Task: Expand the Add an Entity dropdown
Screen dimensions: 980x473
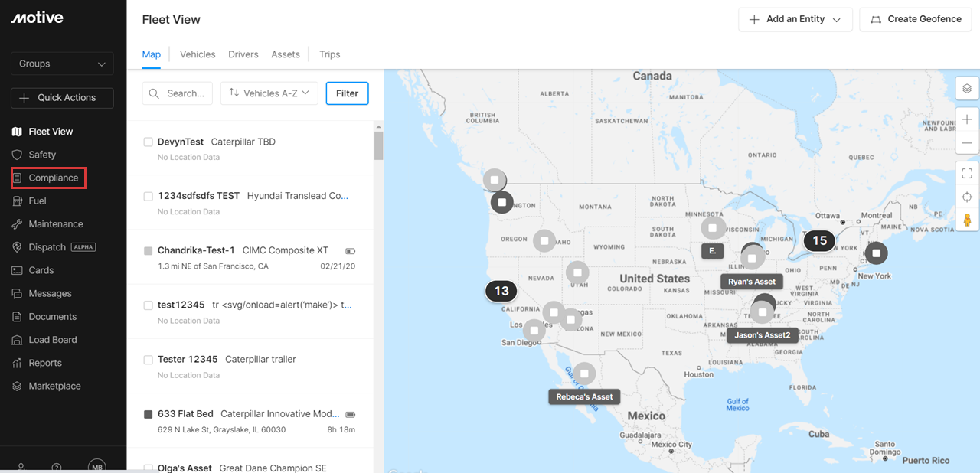Action: tap(795, 19)
